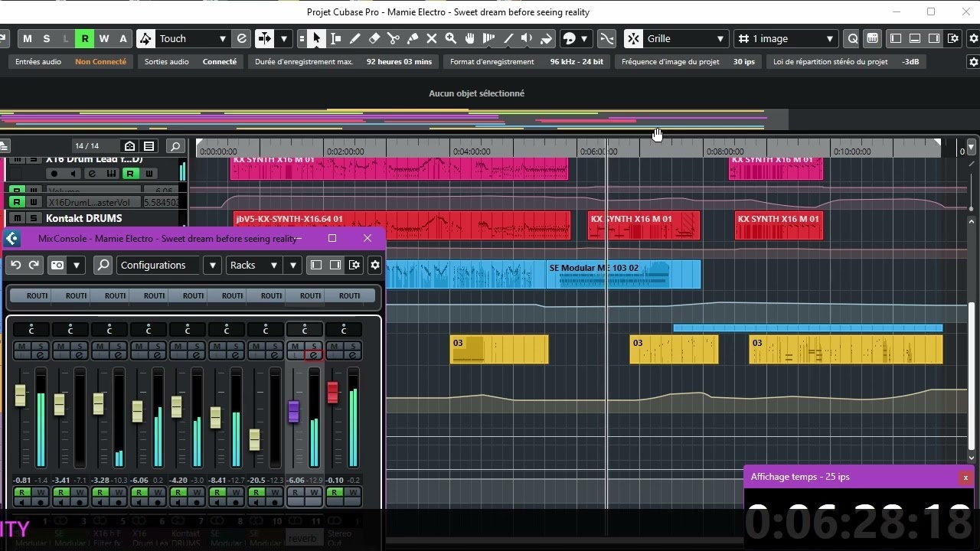Open the quantize panel icon
The width and height of the screenshot is (980, 551).
pyautogui.click(x=872, y=38)
